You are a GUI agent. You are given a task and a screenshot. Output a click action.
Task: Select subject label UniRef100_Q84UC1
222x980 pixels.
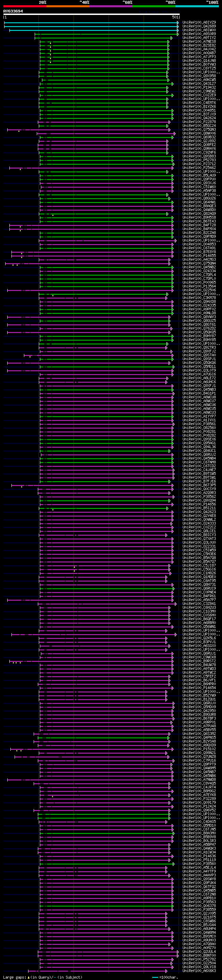point(199,451)
